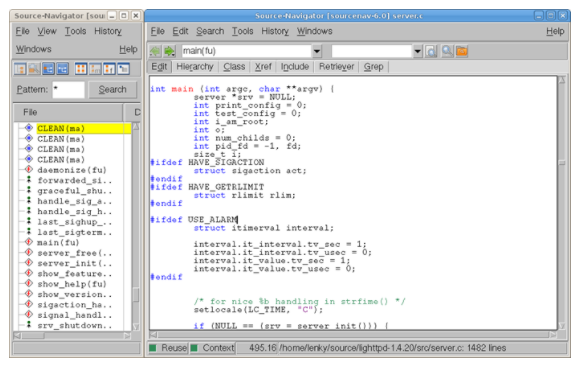Select the graceful_shu.. row in symbol list

coord(74,191)
